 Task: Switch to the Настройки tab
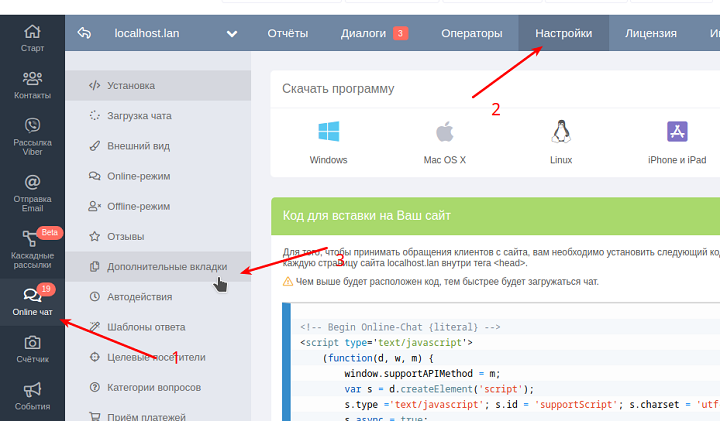point(563,34)
